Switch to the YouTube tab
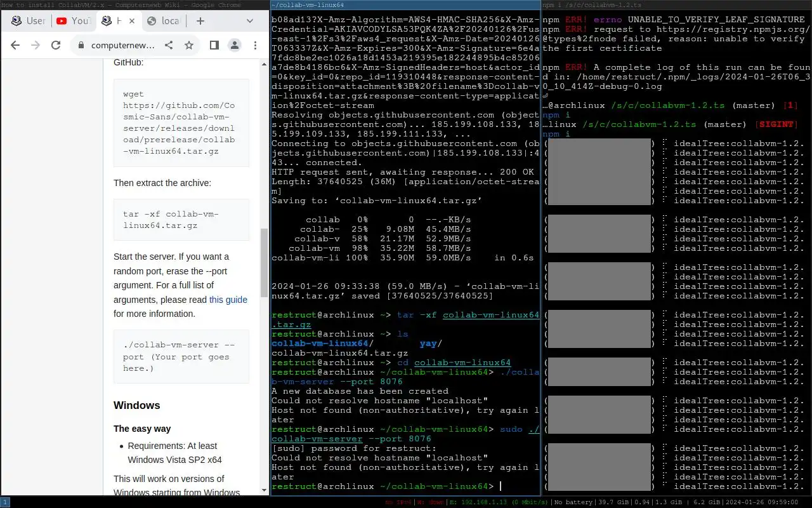 [74, 21]
